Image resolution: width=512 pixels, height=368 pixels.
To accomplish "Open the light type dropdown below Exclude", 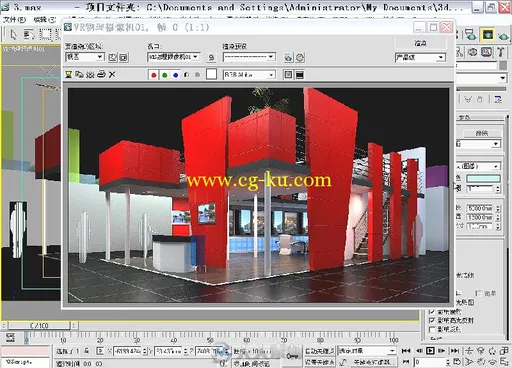I will (x=479, y=144).
